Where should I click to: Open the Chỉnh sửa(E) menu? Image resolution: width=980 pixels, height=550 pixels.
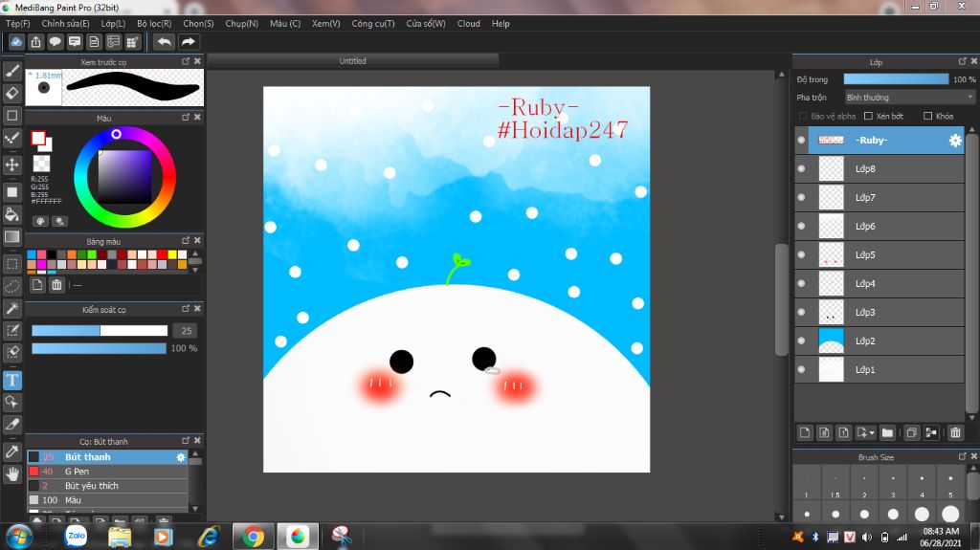click(x=66, y=24)
